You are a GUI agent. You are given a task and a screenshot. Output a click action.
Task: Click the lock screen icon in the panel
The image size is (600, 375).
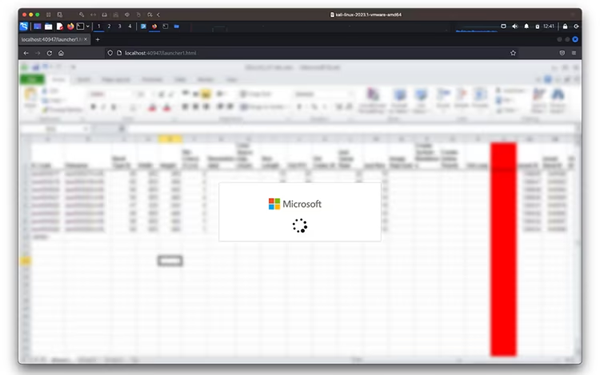pos(565,26)
